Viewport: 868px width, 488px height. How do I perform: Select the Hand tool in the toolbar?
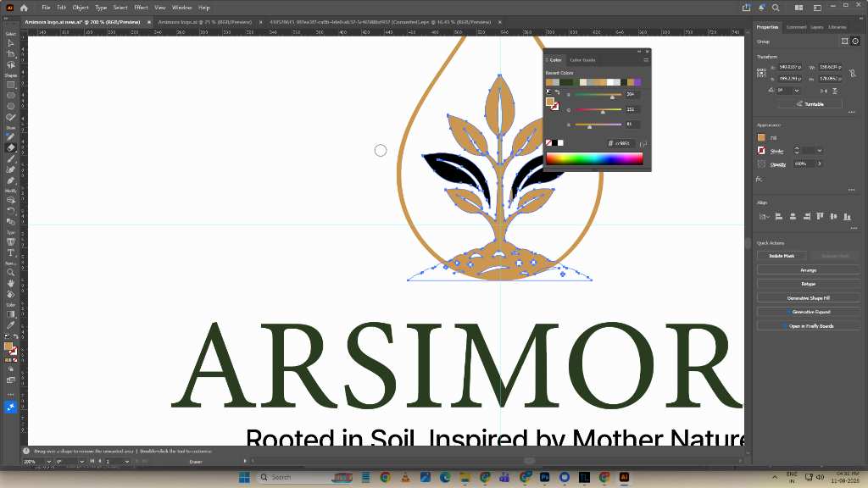[x=10, y=283]
